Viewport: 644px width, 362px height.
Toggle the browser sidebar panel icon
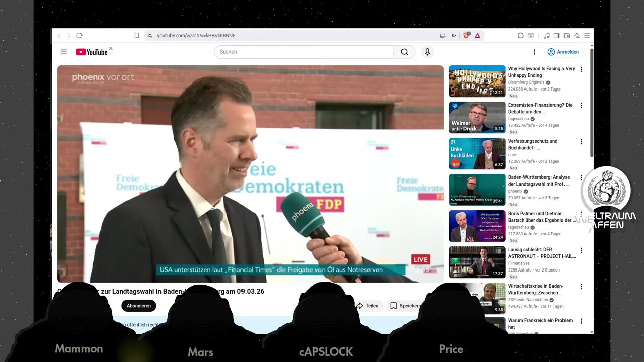(557, 36)
